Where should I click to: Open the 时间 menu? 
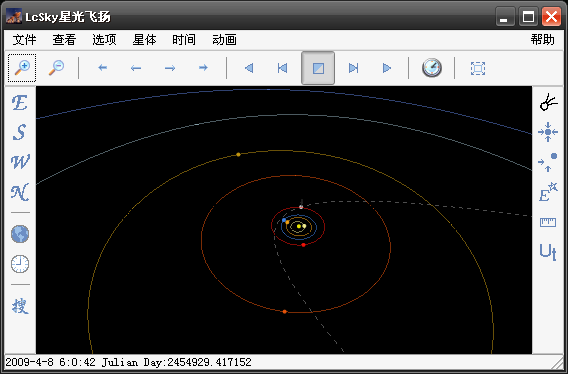coord(184,40)
